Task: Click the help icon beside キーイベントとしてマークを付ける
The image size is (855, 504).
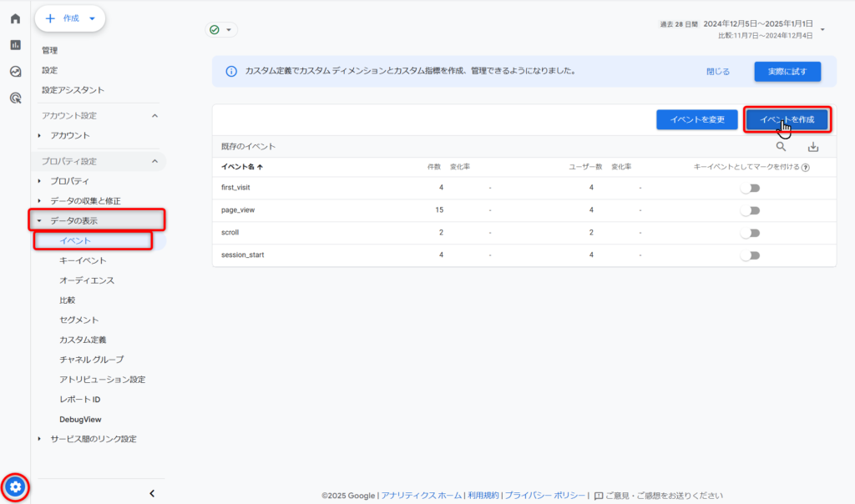Action: point(806,167)
